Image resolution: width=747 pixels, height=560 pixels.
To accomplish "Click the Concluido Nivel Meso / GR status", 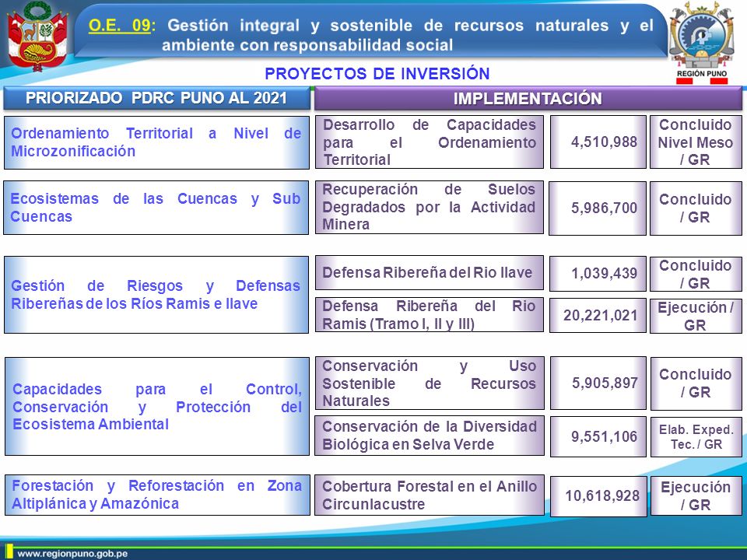I will click(696, 142).
